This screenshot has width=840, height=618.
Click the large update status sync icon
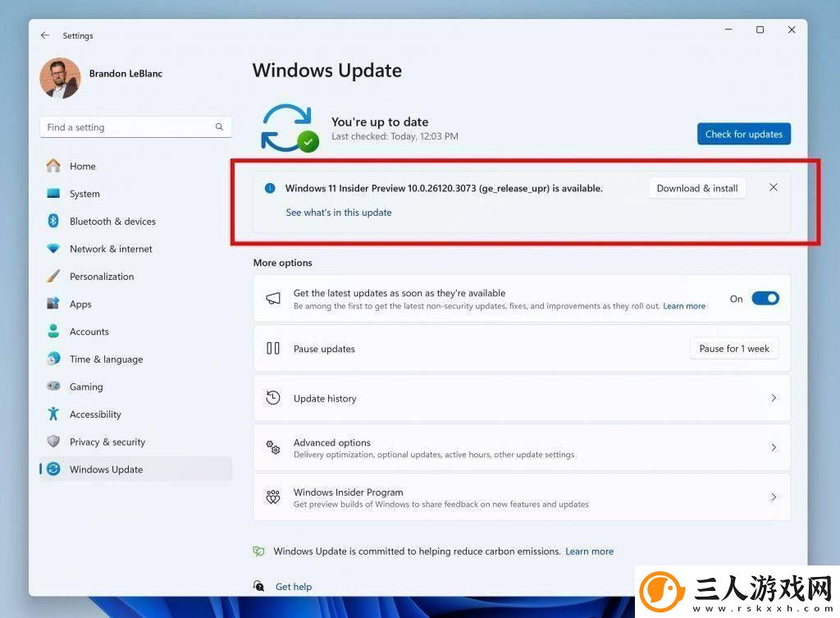[x=290, y=128]
